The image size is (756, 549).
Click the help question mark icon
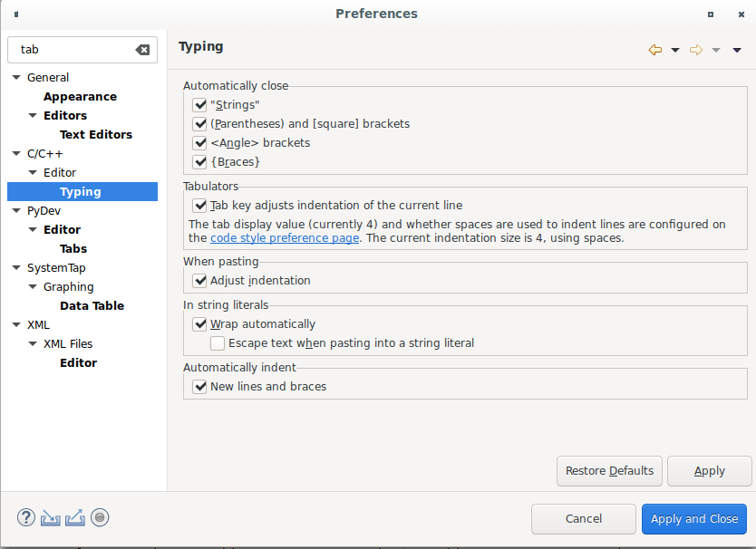coord(26,518)
